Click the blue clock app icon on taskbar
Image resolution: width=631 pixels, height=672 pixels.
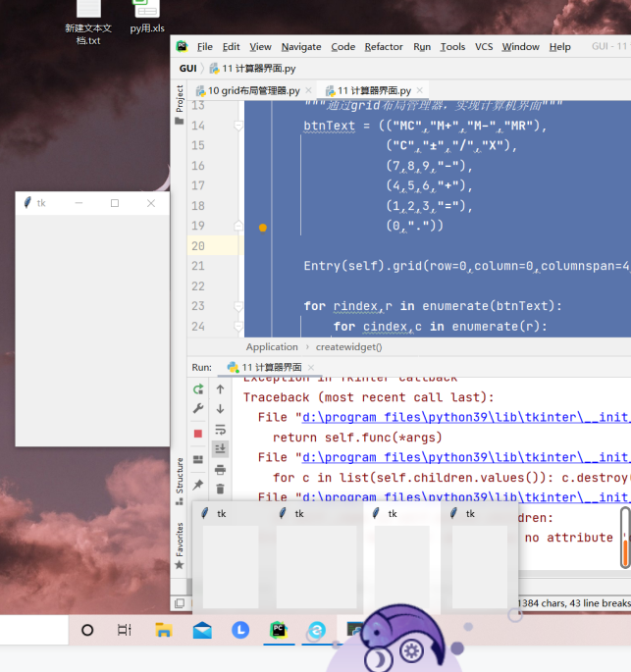240,630
